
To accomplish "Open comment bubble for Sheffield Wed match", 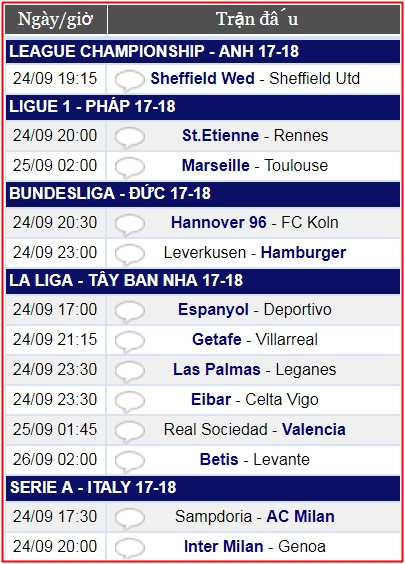I will pos(129,80).
